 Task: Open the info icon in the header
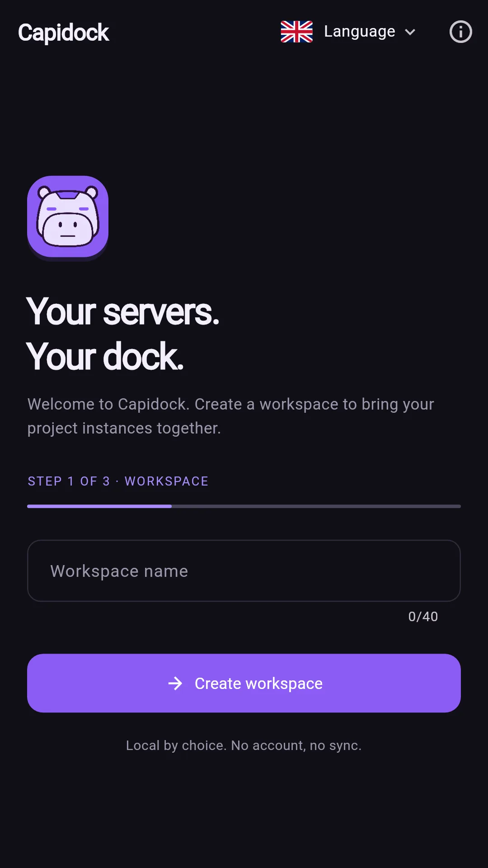(x=460, y=32)
